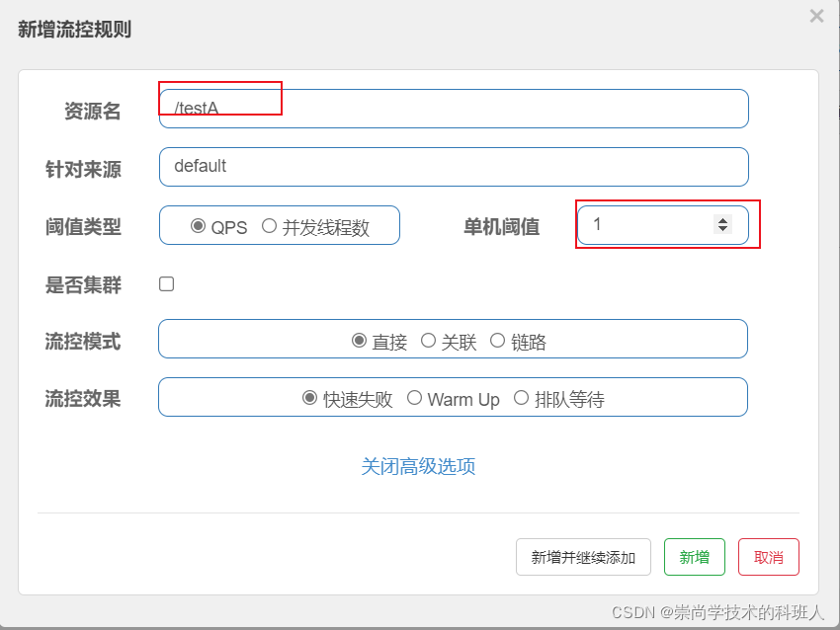This screenshot has width=840, height=630.
Task: Select the 快速失败 effect option
Action: (309, 398)
